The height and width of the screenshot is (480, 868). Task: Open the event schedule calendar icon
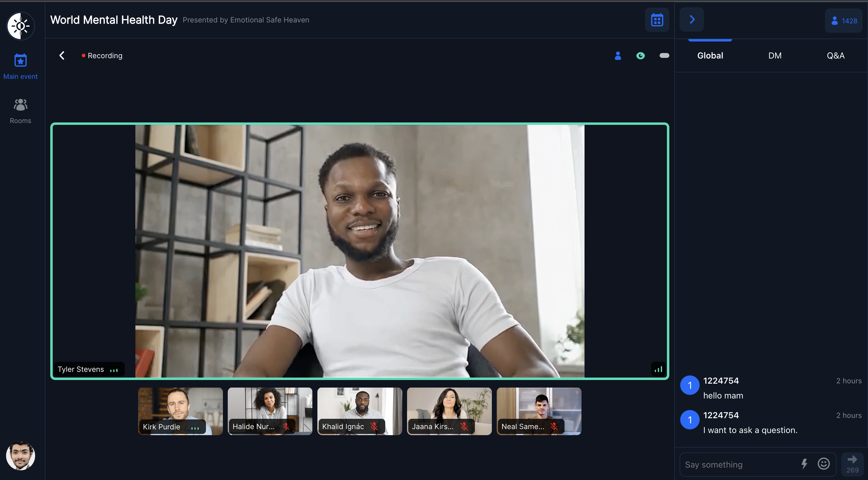pos(657,20)
